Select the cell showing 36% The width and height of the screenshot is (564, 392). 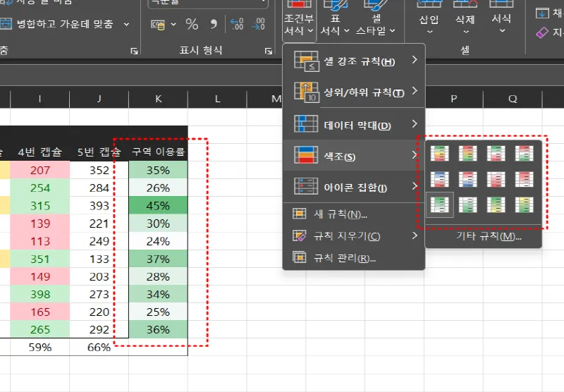(x=158, y=329)
